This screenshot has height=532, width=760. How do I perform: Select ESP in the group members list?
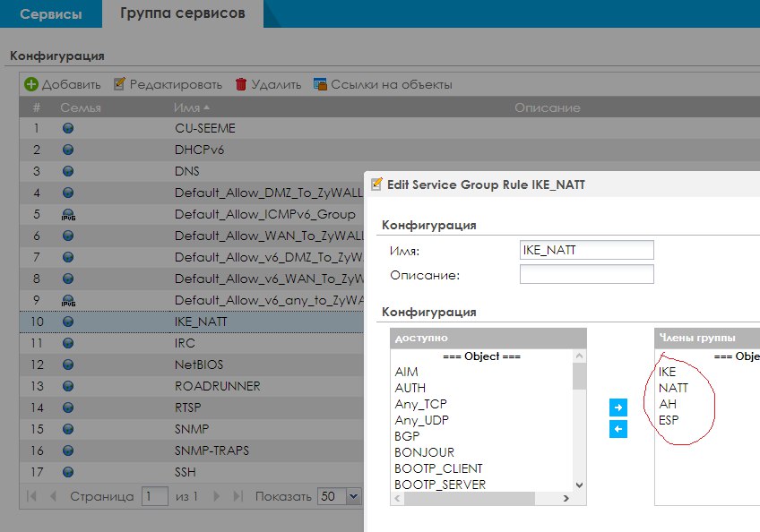[669, 419]
